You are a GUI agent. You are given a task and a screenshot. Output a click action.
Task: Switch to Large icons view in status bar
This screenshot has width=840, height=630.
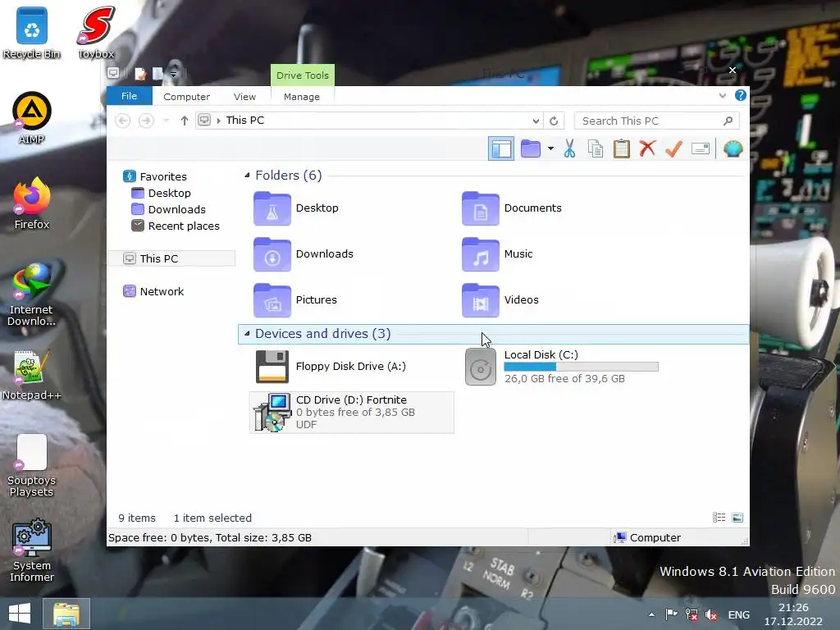pyautogui.click(x=737, y=518)
